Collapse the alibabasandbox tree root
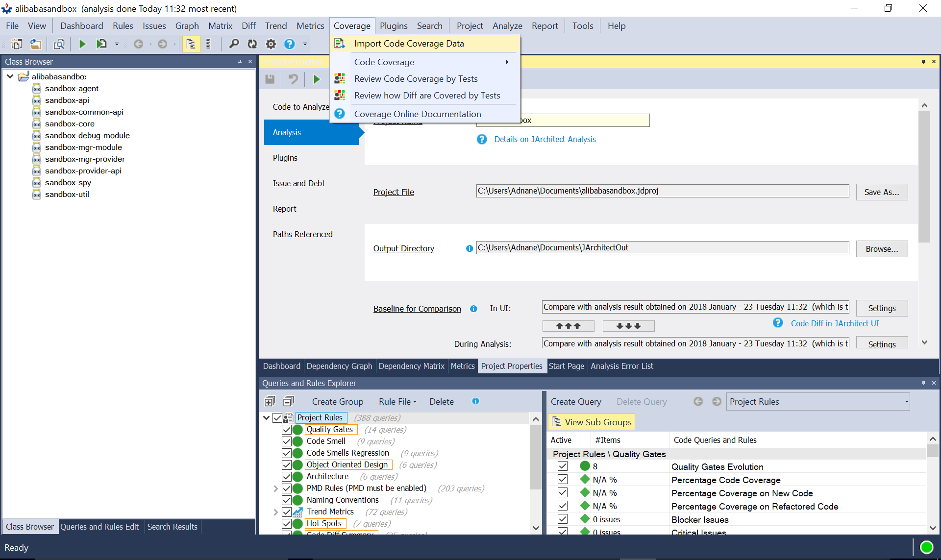The width and height of the screenshot is (941, 560). point(10,76)
